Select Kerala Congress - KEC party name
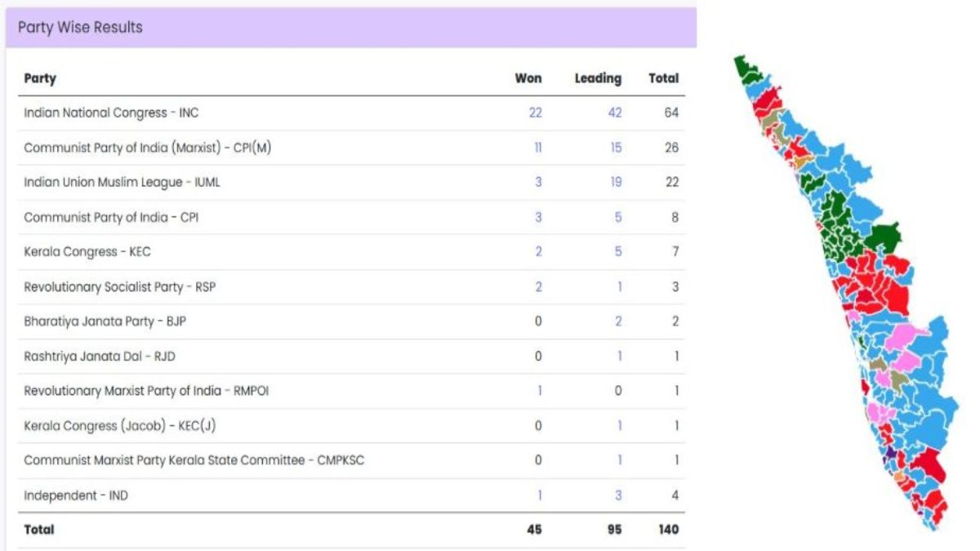 [x=87, y=251]
